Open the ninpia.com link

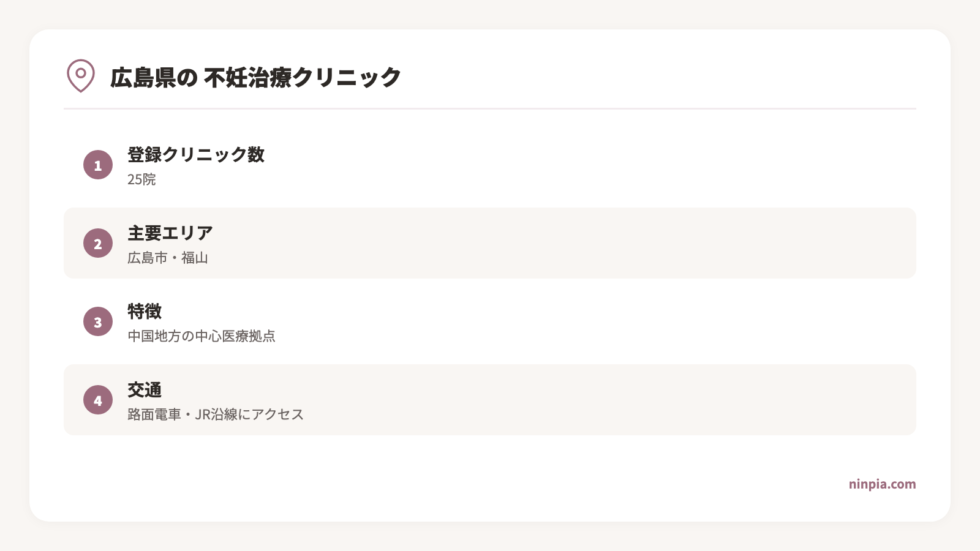(x=882, y=484)
